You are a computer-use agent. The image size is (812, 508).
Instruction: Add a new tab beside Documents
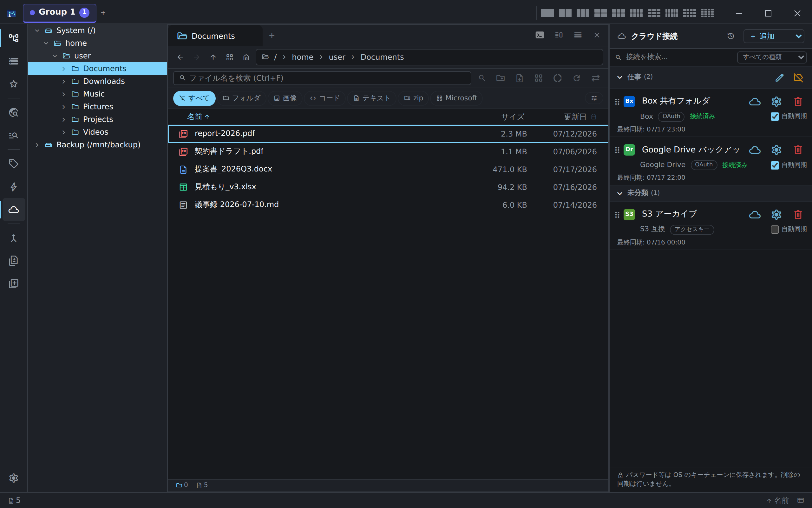[x=272, y=36]
